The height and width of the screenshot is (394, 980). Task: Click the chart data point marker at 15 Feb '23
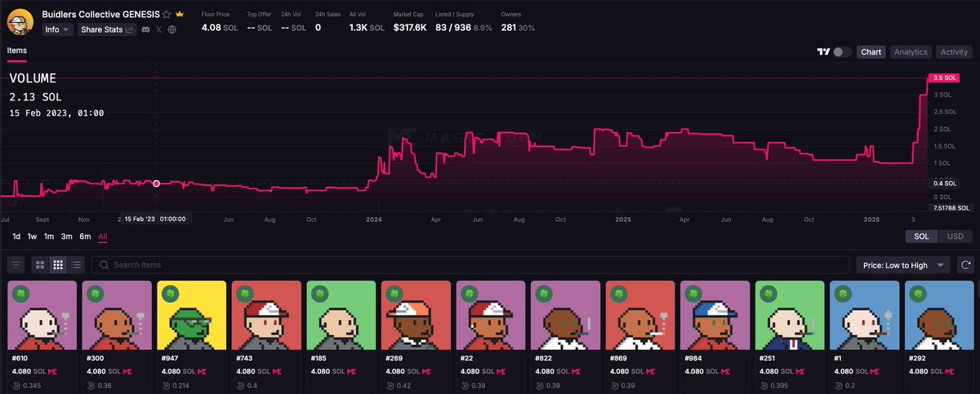pos(156,184)
